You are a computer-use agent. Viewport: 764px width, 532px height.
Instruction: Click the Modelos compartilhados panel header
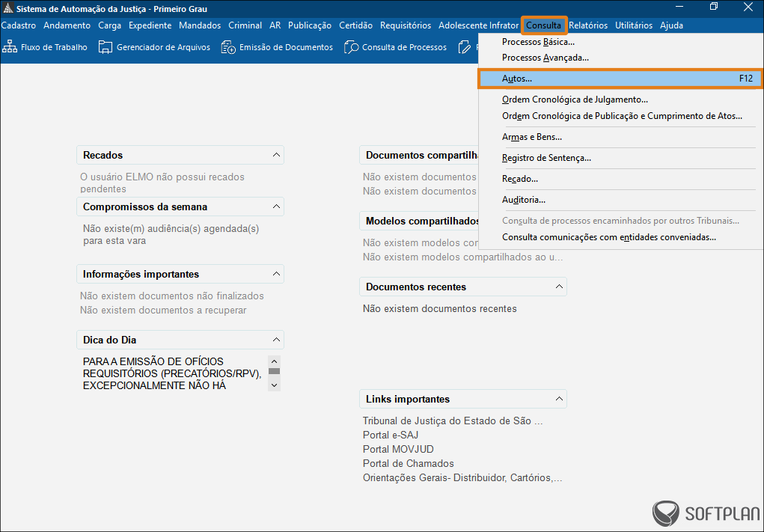419,221
